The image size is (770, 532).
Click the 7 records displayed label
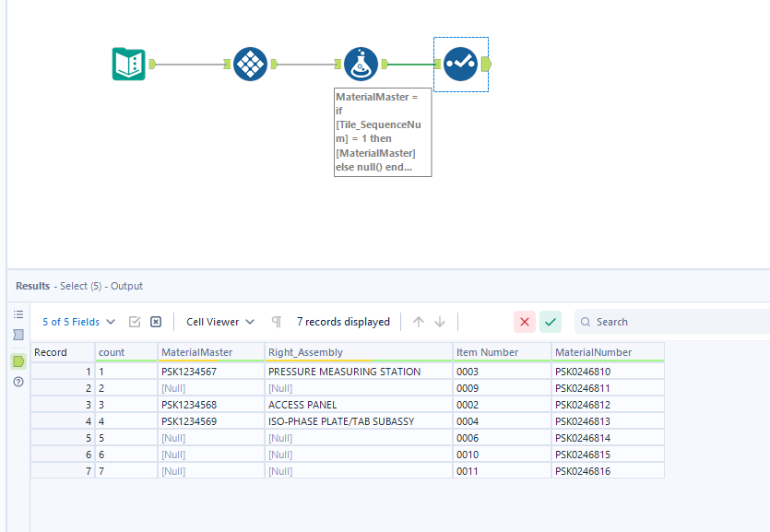(343, 322)
